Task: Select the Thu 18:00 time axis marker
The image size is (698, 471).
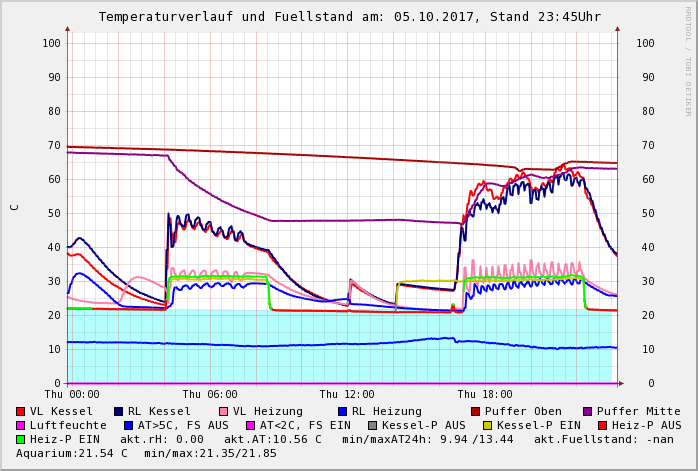Action: 484,395
